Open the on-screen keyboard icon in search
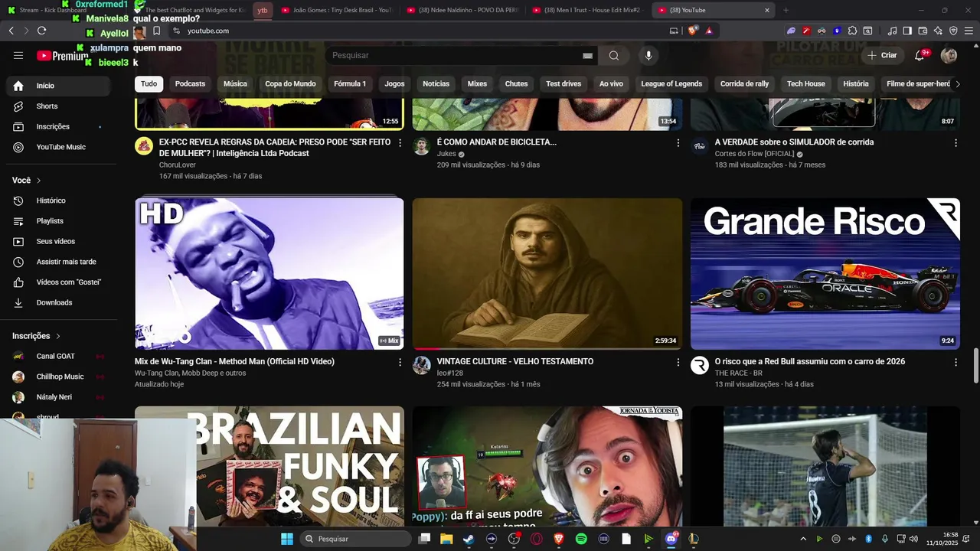 click(x=587, y=55)
